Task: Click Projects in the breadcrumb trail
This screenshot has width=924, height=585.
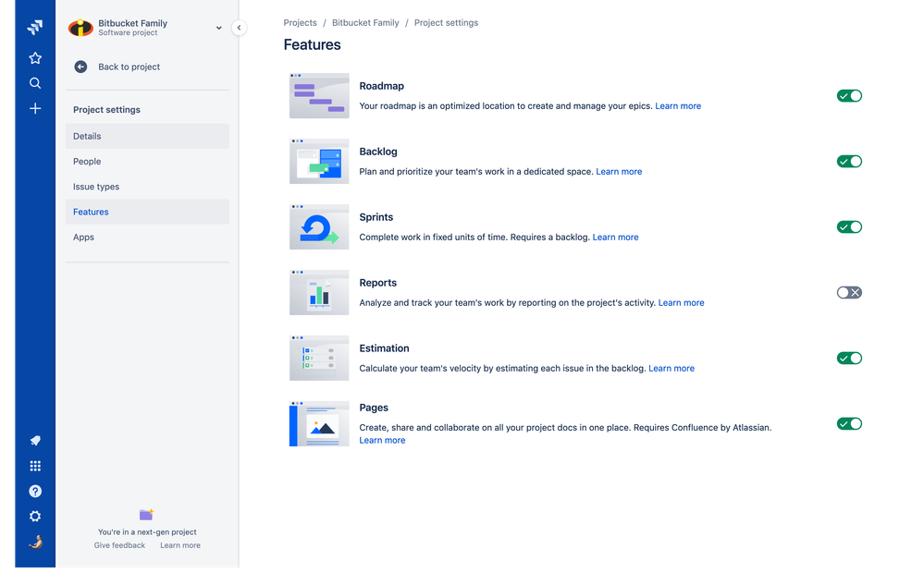Action: coord(298,22)
